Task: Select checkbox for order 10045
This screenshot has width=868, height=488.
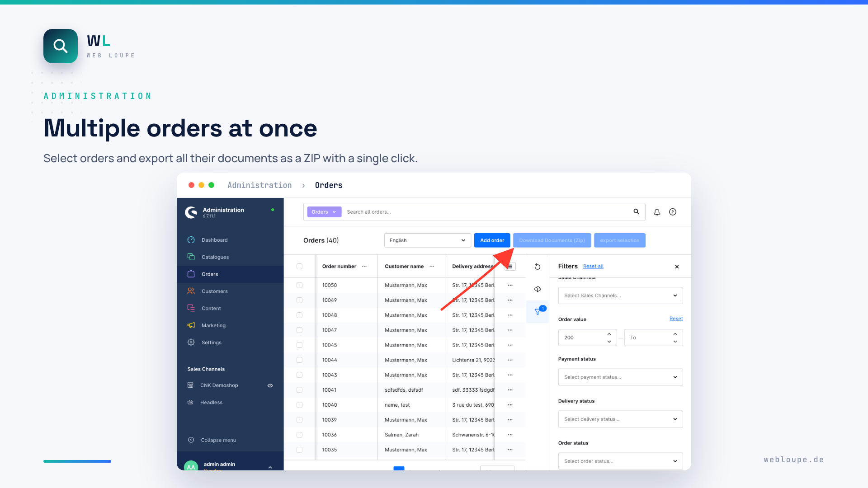Action: tap(299, 345)
